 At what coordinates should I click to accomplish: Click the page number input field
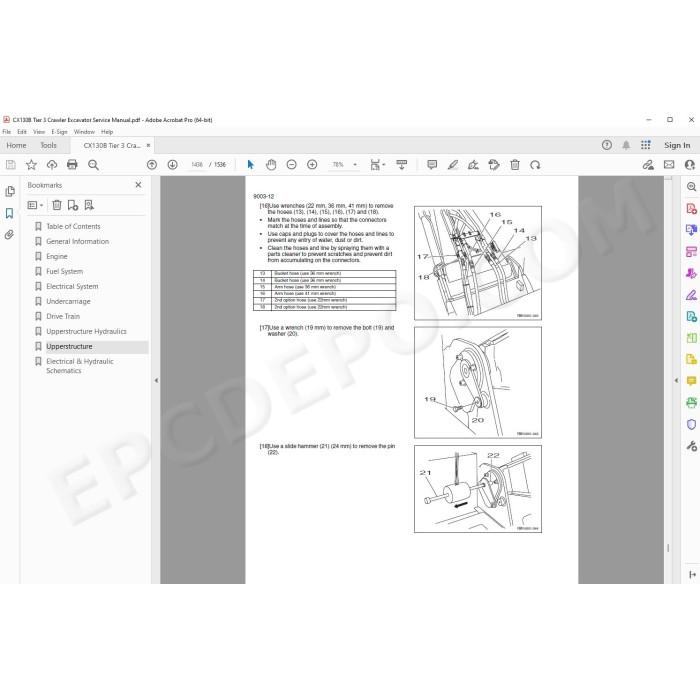[x=196, y=165]
